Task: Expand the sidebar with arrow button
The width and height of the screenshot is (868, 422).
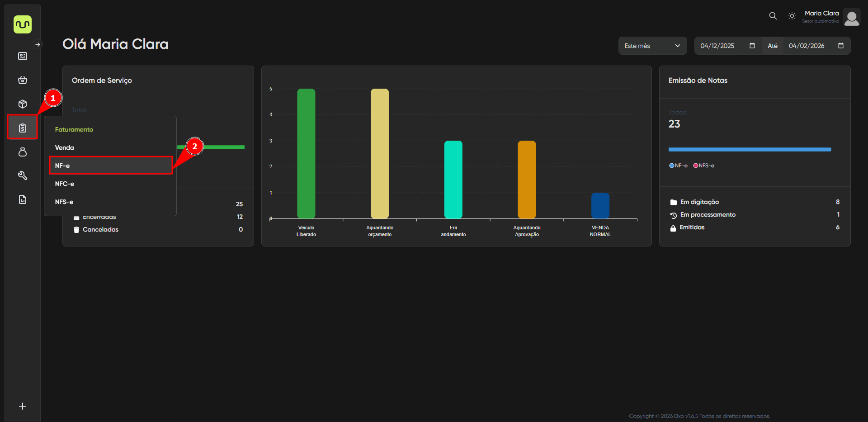Action: (x=38, y=44)
